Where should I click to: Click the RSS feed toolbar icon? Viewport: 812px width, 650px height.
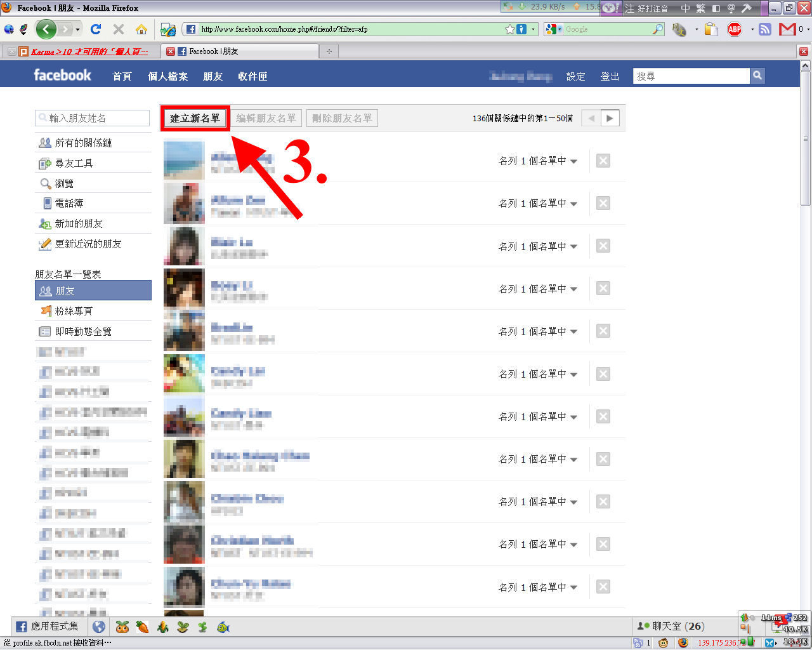pyautogui.click(x=765, y=29)
